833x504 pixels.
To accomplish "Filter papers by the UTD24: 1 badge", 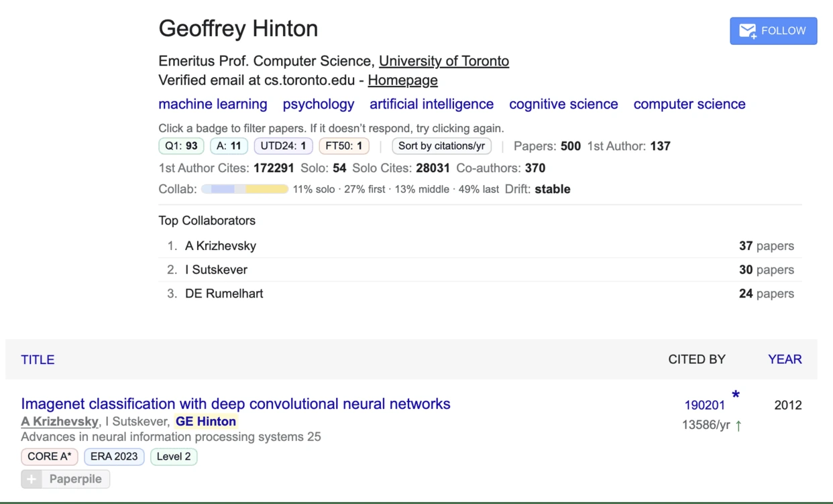I will point(283,146).
